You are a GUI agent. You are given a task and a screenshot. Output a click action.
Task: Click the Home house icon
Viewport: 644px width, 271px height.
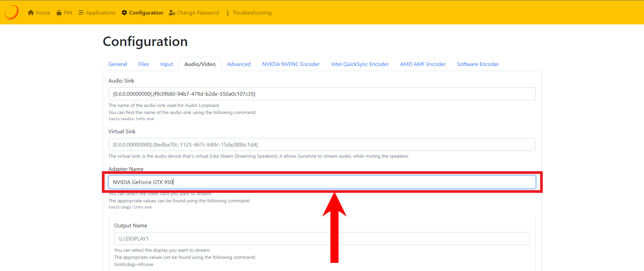click(x=31, y=13)
